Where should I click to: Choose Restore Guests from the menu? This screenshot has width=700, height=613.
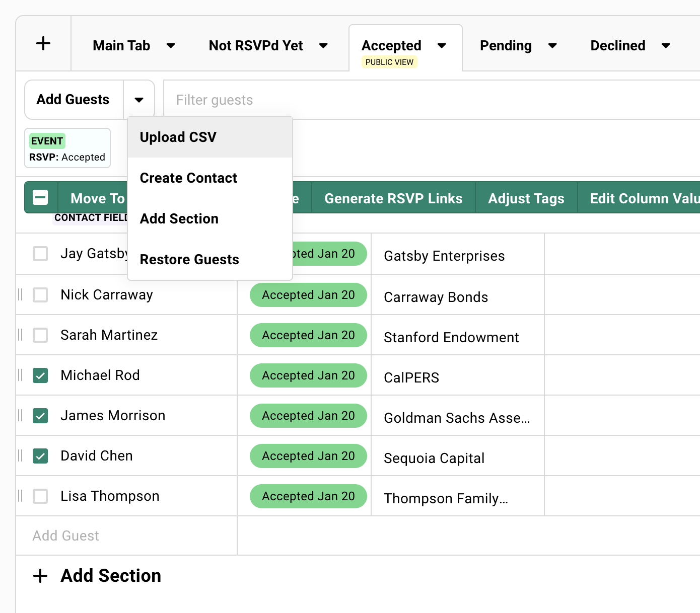click(189, 259)
